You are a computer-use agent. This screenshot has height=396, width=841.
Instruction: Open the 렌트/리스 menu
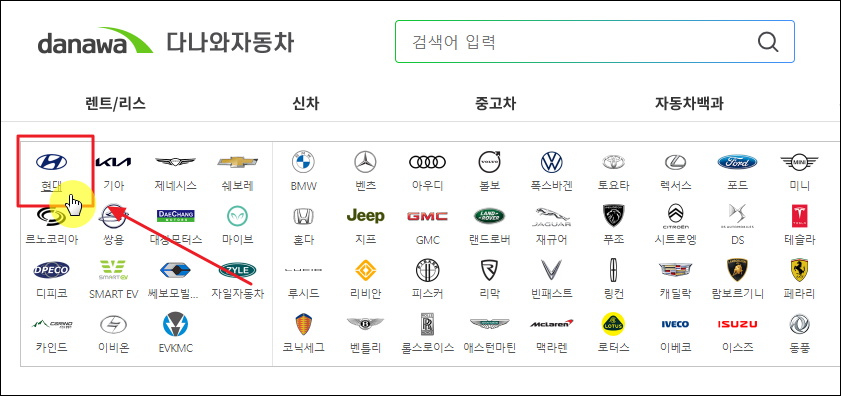(115, 103)
